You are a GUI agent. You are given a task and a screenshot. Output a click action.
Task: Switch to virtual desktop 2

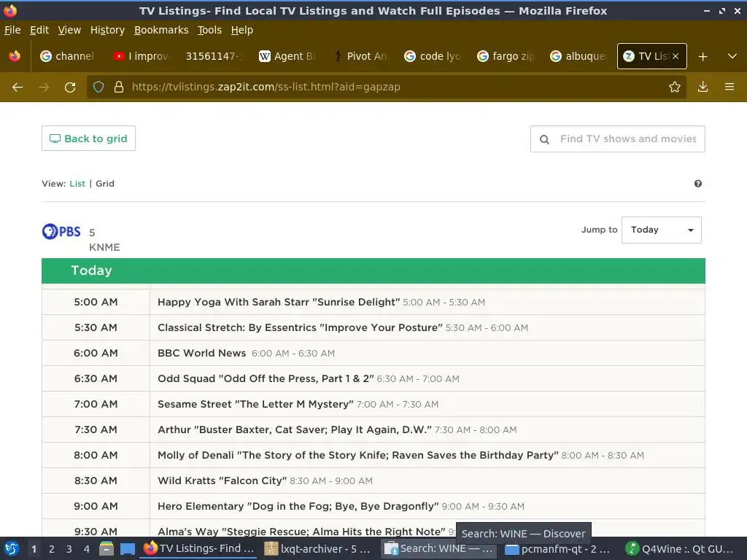pyautogui.click(x=52, y=549)
